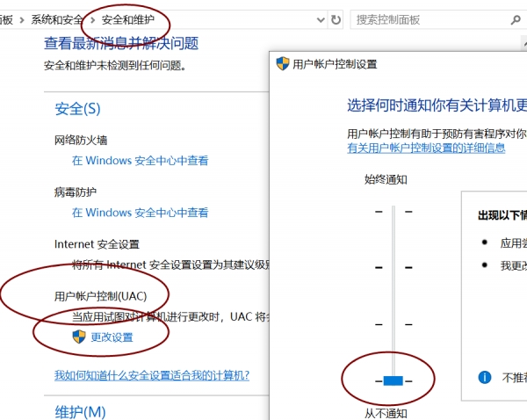Viewport: 527px width, 420px height.
Task: Open Windows 安全中心 link under 网络防火墙
Action: tap(141, 161)
